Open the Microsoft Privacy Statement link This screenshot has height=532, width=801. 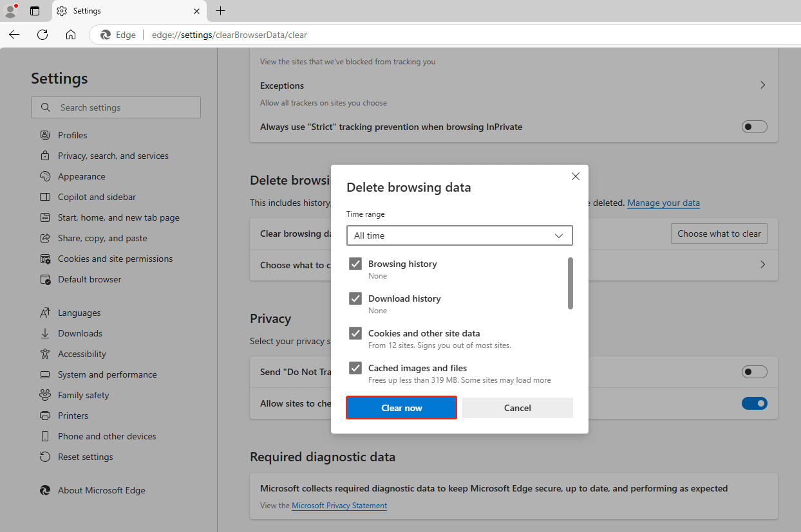[339, 506]
